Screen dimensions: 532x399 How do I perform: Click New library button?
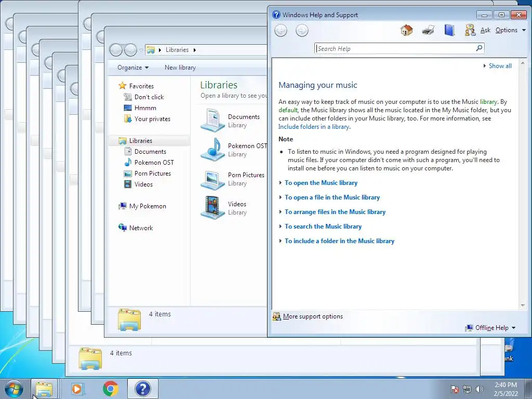tap(180, 68)
